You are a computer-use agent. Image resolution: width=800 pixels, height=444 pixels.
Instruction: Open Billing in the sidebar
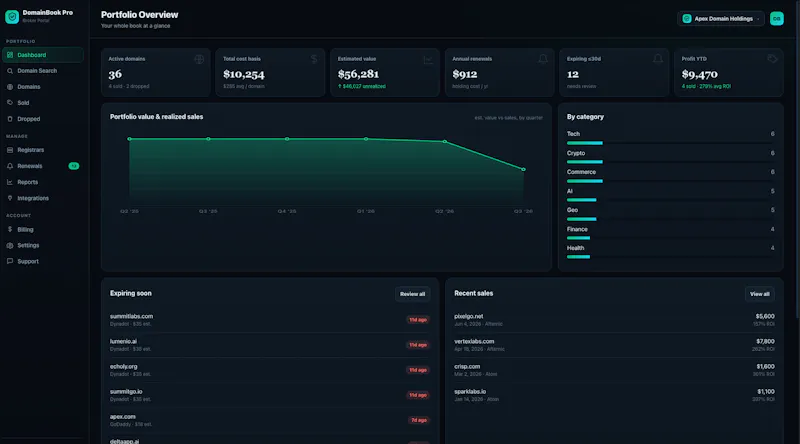43,230
